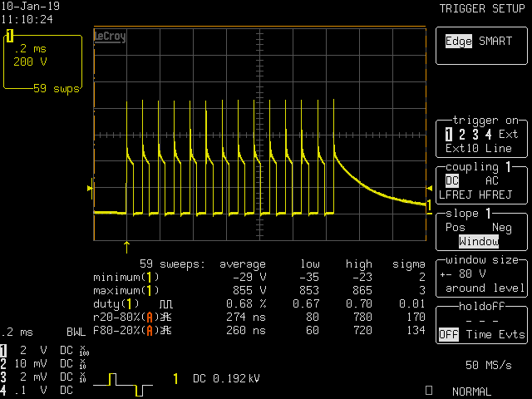Click the NORMAL trigger mode indicator
Viewport: 532px width, 399px height.
click(x=471, y=392)
